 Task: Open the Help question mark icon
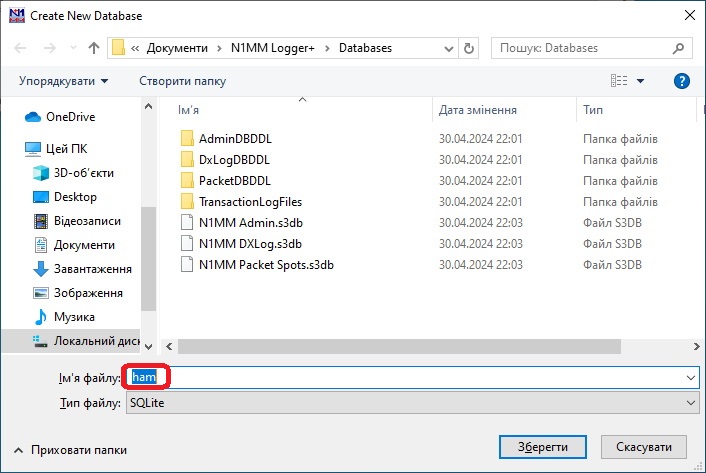pyautogui.click(x=682, y=81)
